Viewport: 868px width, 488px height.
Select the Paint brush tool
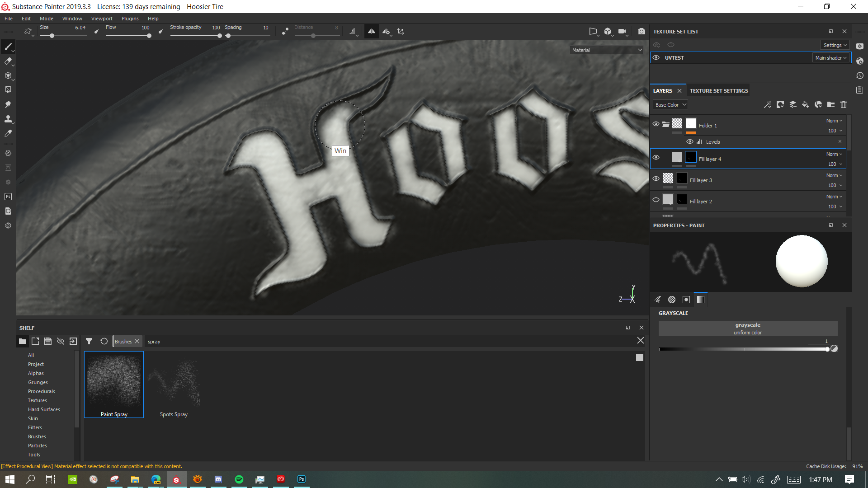click(x=8, y=47)
